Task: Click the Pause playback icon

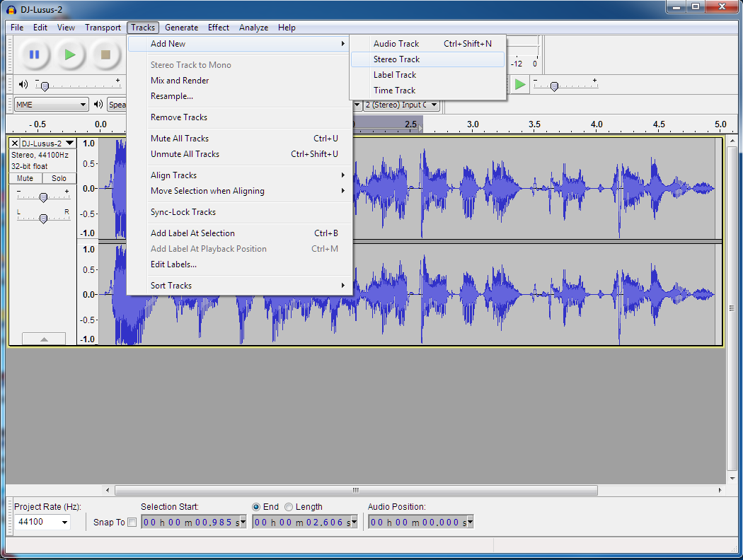Action: [x=34, y=55]
